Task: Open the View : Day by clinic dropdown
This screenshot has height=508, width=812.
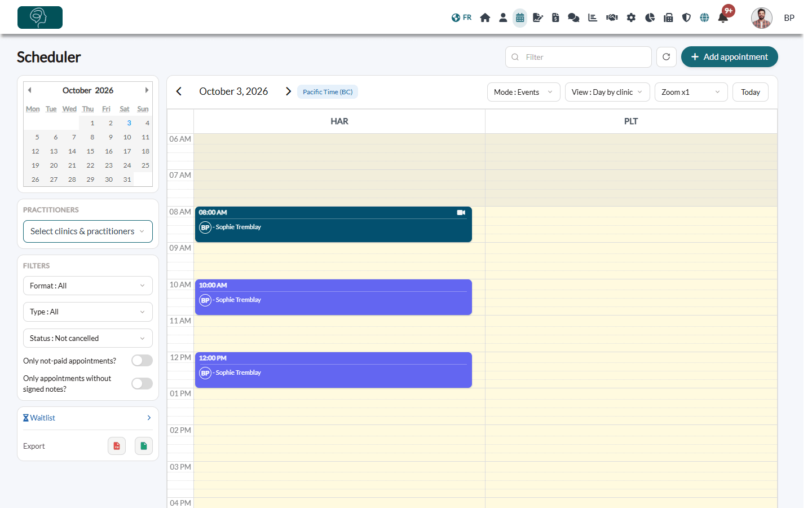Action: click(x=607, y=92)
